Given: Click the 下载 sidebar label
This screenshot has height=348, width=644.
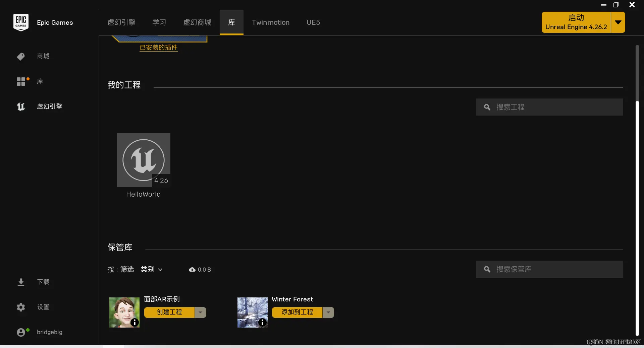Looking at the screenshot, I should pos(43,282).
